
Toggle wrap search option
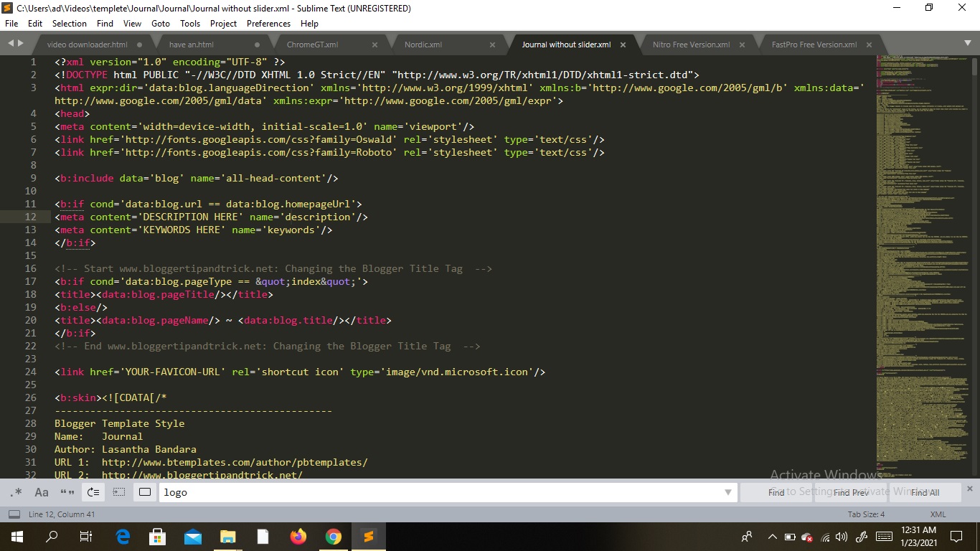tap(92, 492)
